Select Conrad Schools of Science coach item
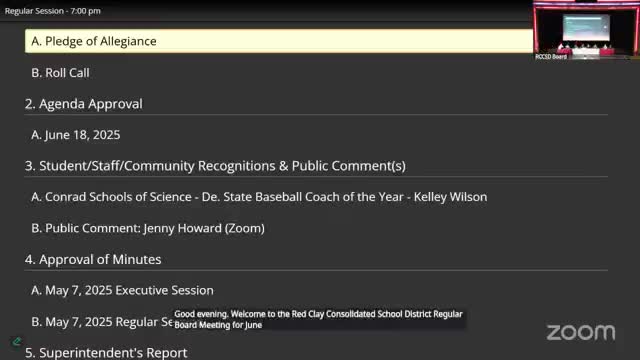This screenshot has width=640, height=360. click(259, 197)
